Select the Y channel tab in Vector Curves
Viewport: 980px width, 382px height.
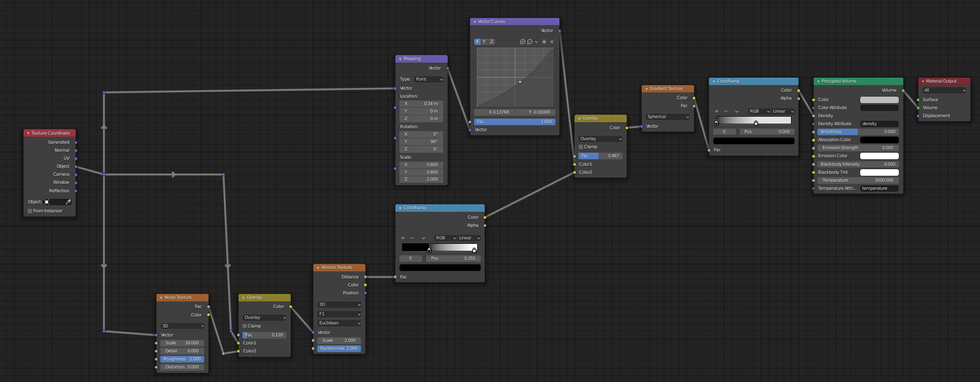[484, 42]
